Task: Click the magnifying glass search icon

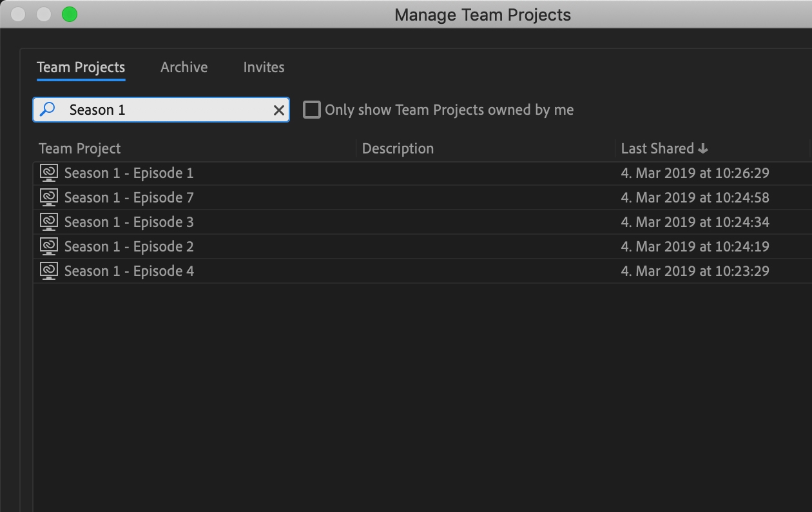Action: click(47, 109)
